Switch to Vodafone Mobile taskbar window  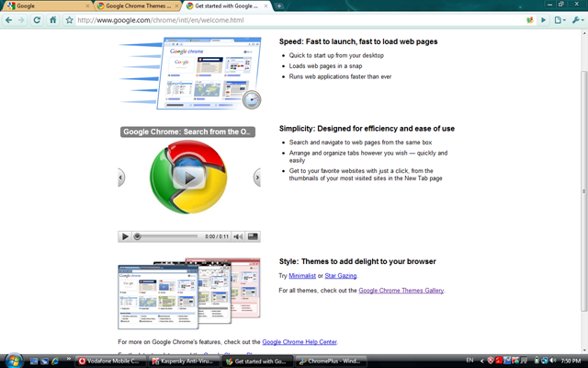(110, 362)
